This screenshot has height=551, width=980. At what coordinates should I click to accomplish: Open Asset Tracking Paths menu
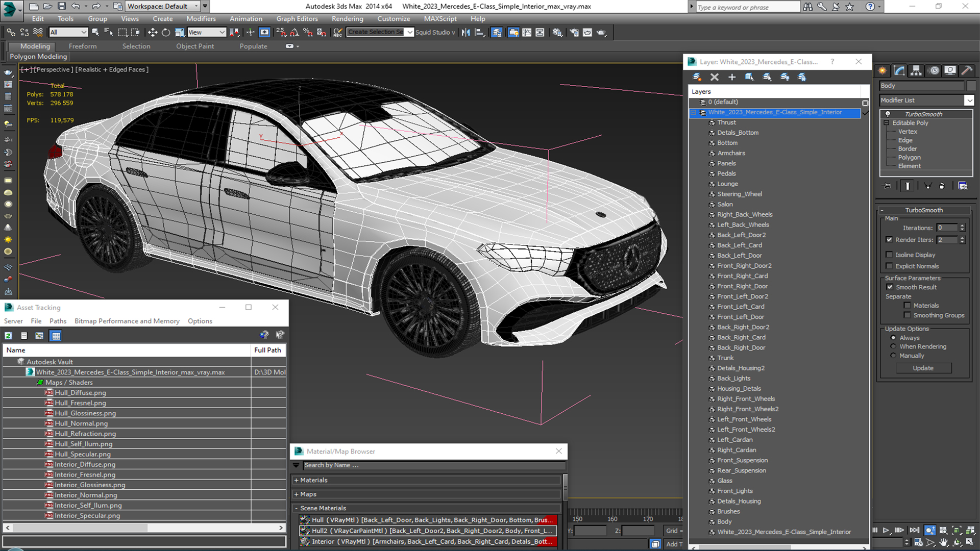(x=58, y=321)
